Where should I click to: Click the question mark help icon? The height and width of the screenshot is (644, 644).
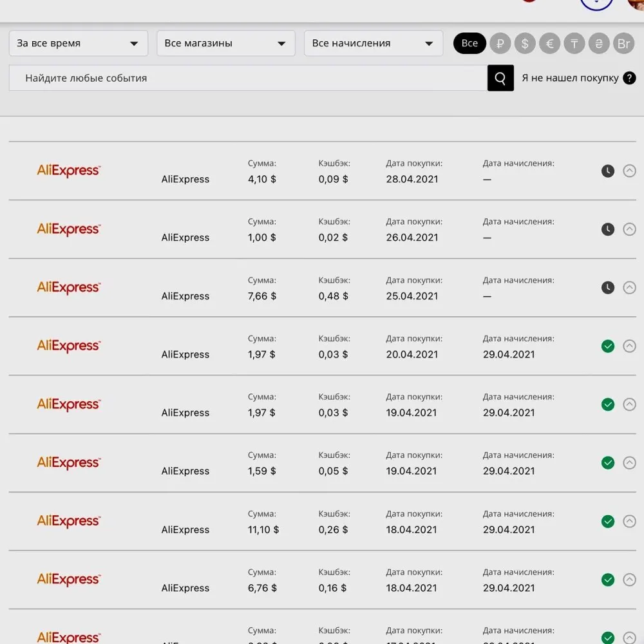coord(629,78)
